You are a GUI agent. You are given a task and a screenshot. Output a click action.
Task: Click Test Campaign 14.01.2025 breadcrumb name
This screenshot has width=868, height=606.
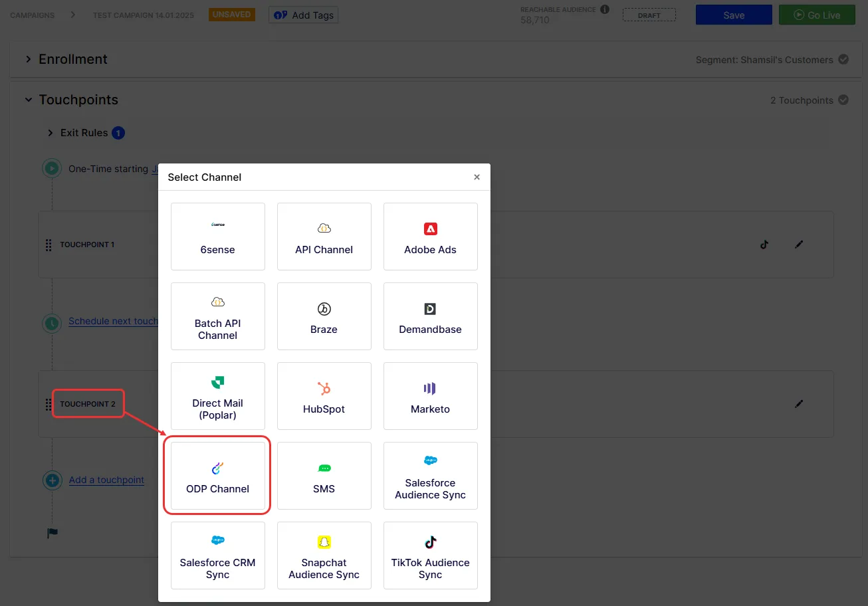[144, 15]
